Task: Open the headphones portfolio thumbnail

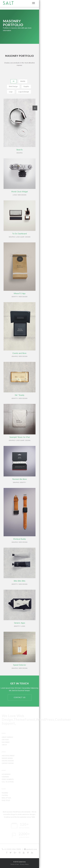Action: tap(19, 123)
